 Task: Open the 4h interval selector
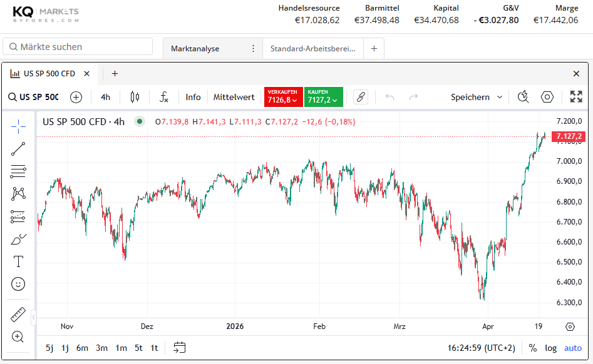click(x=105, y=97)
